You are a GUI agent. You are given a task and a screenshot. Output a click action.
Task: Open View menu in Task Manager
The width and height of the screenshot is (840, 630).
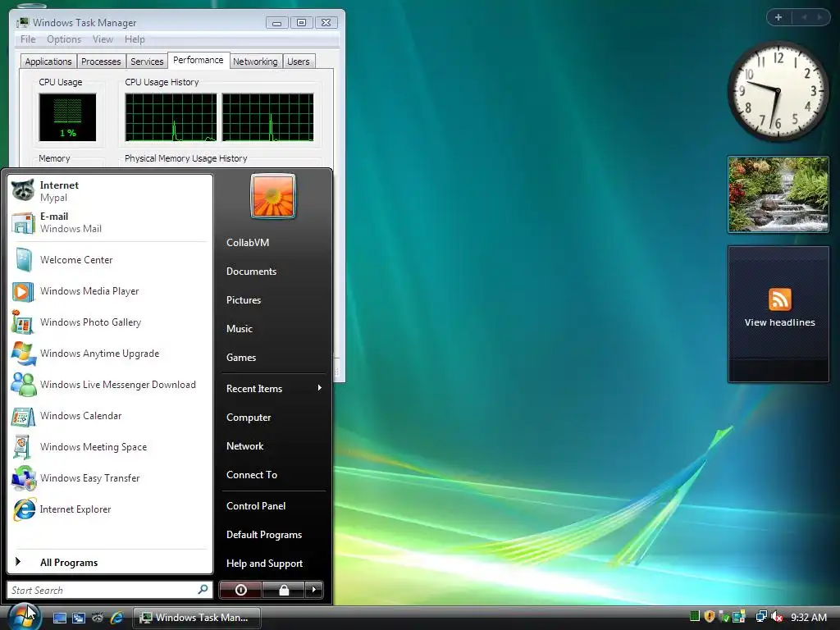pos(103,39)
